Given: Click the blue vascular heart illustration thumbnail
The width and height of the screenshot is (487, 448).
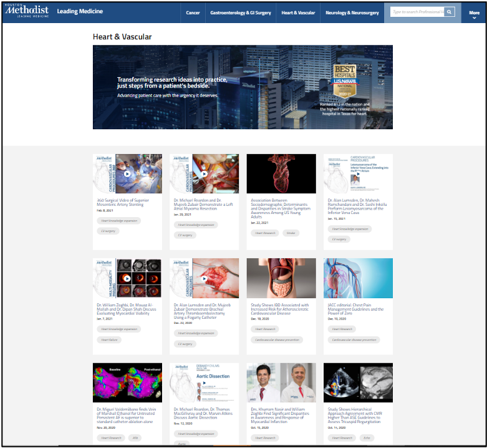Looking at the screenshot, I should click(358, 278).
